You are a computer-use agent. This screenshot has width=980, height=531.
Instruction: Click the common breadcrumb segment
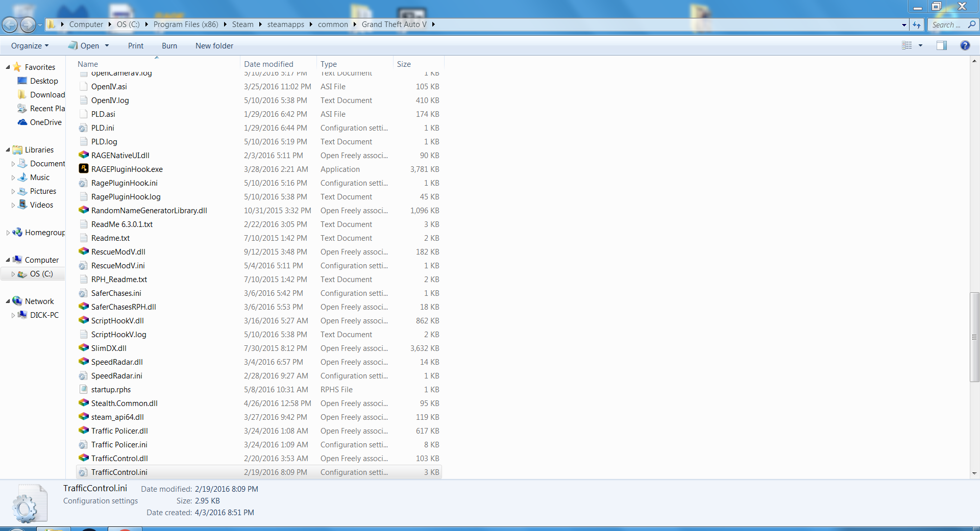[x=333, y=24]
